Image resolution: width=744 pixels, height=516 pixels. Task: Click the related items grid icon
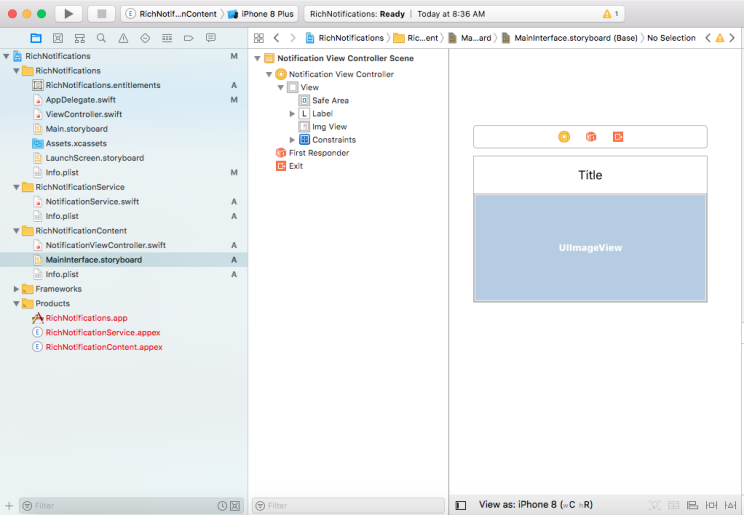tap(259, 38)
